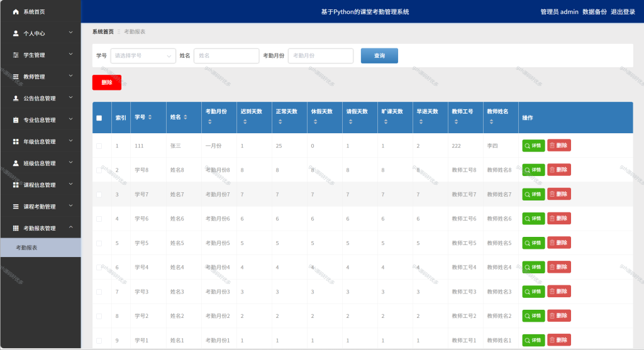The width and height of the screenshot is (644, 350).
Task: Delete the 张三 row
Action: [x=559, y=145]
